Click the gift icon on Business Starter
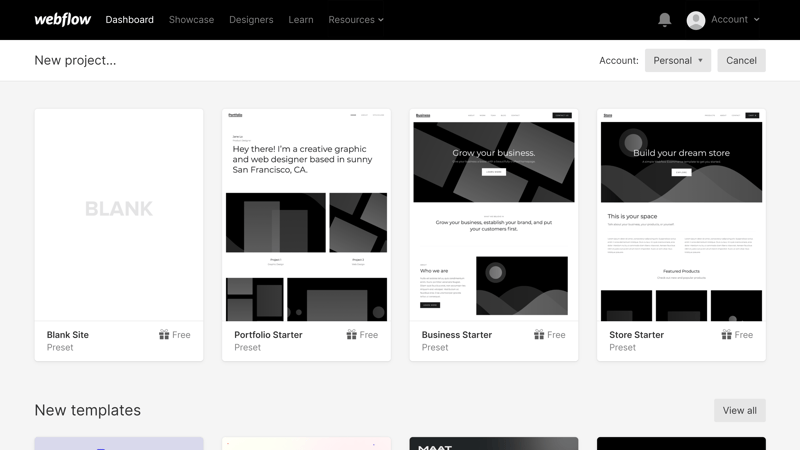The image size is (800, 450). click(x=539, y=335)
